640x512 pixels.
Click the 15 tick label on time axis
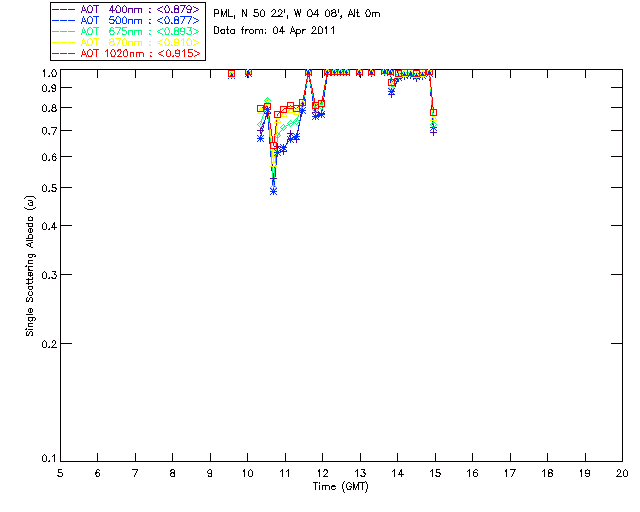click(435, 473)
